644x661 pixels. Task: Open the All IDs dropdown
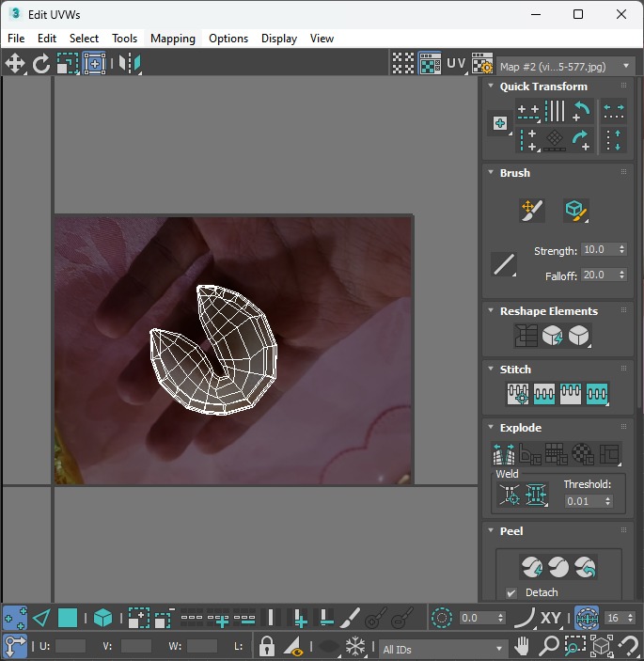pos(443,649)
